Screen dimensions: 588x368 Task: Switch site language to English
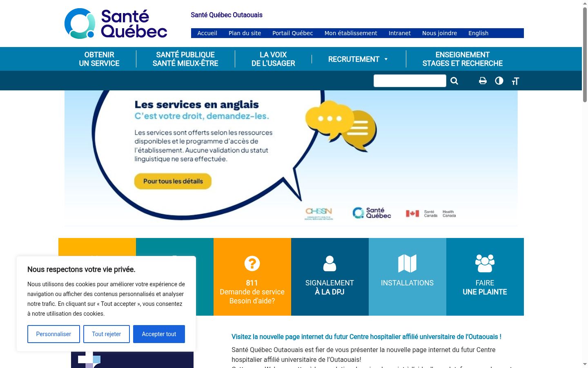coord(478,33)
